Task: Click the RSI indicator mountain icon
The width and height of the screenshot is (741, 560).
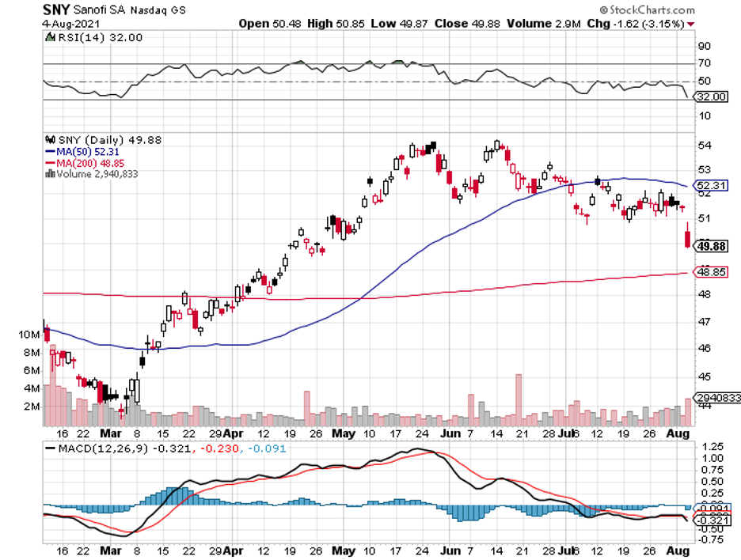Action: [x=50, y=37]
